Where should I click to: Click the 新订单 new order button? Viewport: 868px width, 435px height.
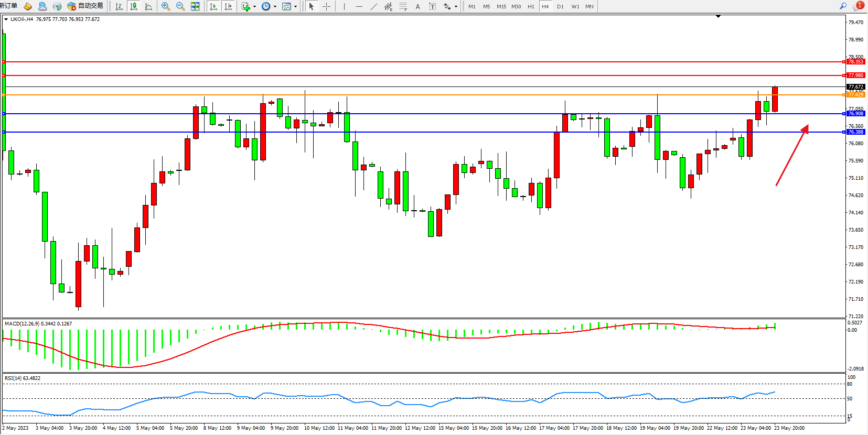(9, 6)
